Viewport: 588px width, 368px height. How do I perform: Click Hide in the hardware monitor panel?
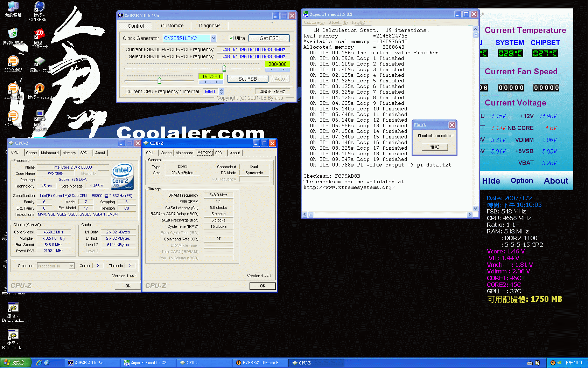point(491,181)
